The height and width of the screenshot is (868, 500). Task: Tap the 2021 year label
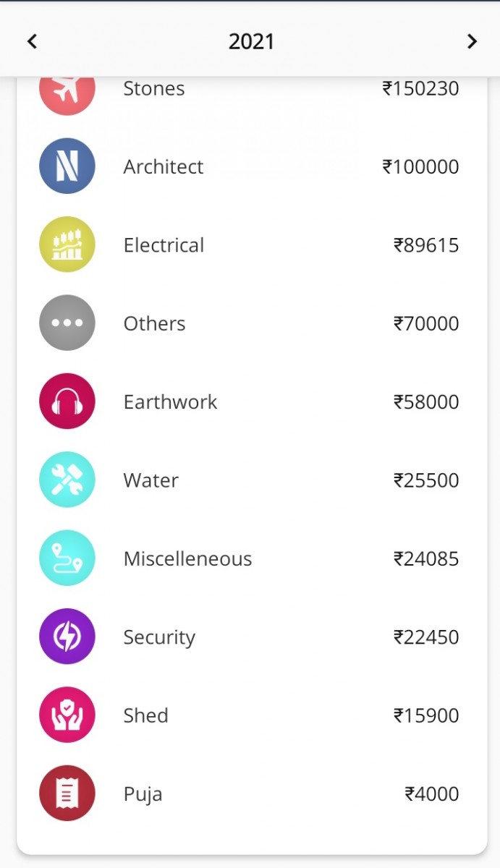tap(251, 41)
